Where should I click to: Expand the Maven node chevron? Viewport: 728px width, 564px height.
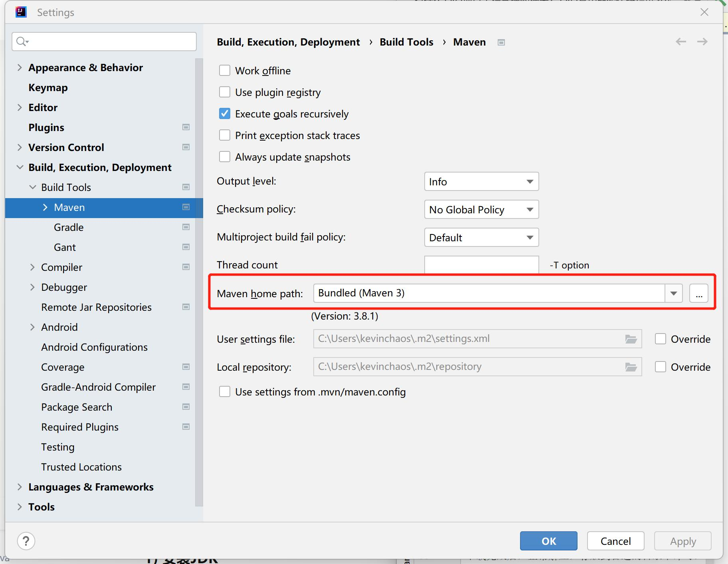(45, 207)
